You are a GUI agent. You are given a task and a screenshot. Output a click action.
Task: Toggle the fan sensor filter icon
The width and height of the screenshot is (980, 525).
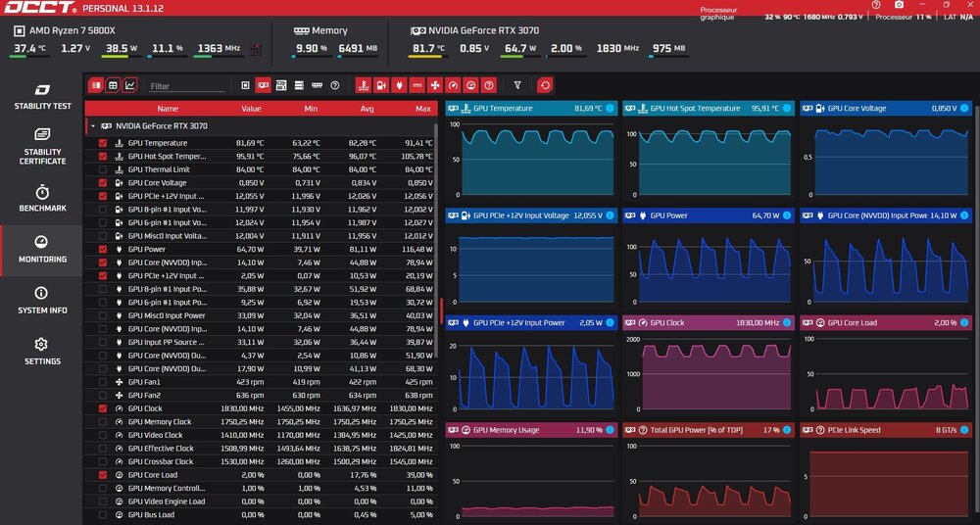435,86
